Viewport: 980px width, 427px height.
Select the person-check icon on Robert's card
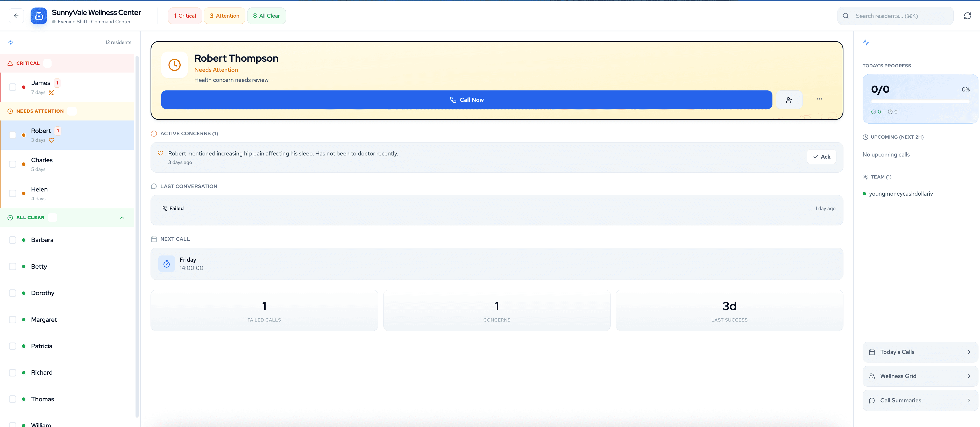[x=789, y=100]
